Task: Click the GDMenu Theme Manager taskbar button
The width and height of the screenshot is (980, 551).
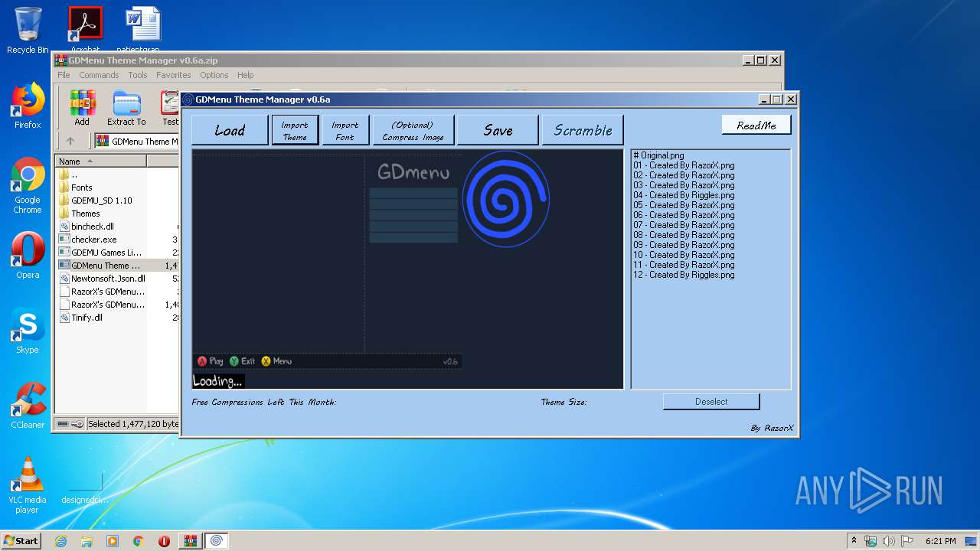Action: pos(216,541)
